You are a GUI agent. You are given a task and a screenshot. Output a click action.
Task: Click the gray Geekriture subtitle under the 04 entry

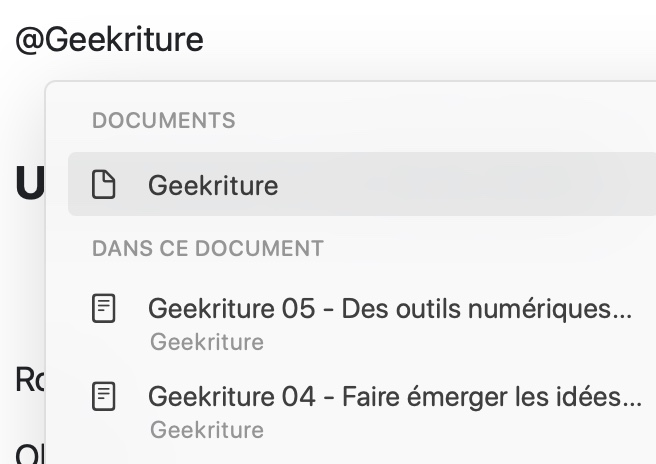[x=207, y=430]
